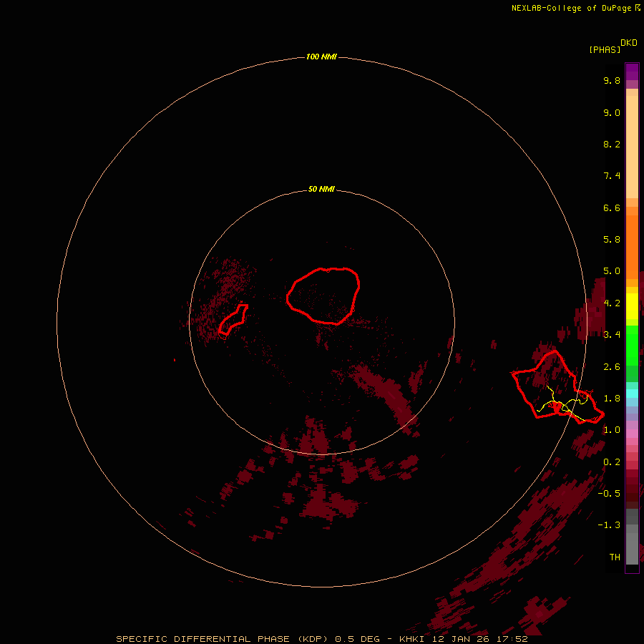644x644 pixels.
Task: Select the -0.5 color scale value
Action: tap(609, 493)
